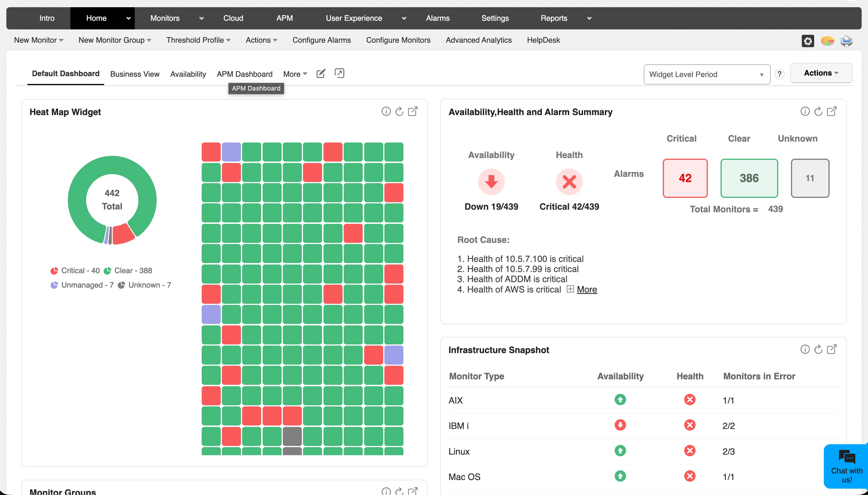Refresh the Heat Map Widget

(399, 111)
